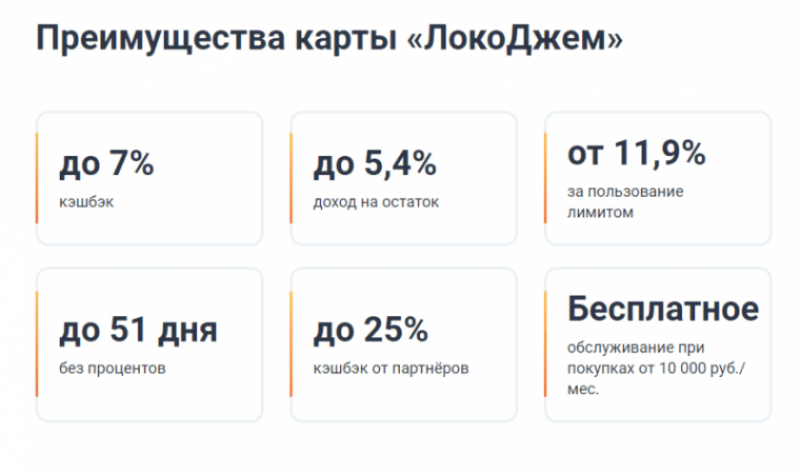The image size is (800, 474).
Task: Select the «кэшбэк от партнёров» caption
Action: tap(391, 367)
